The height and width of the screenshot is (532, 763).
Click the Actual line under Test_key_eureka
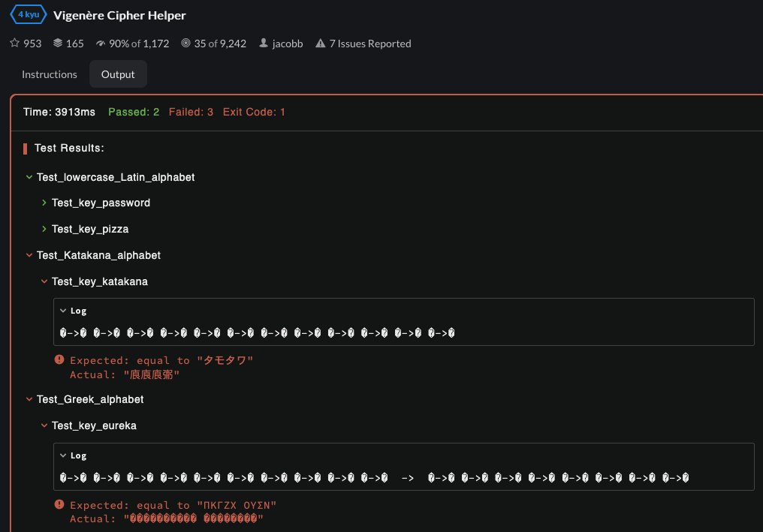[167, 518]
